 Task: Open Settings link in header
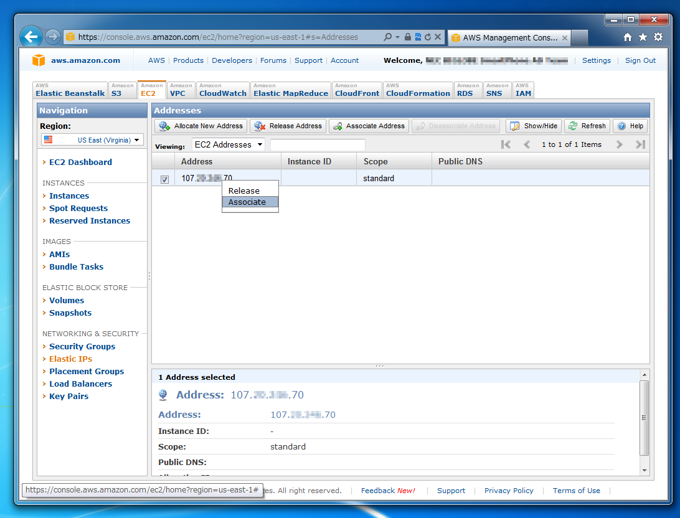596,60
